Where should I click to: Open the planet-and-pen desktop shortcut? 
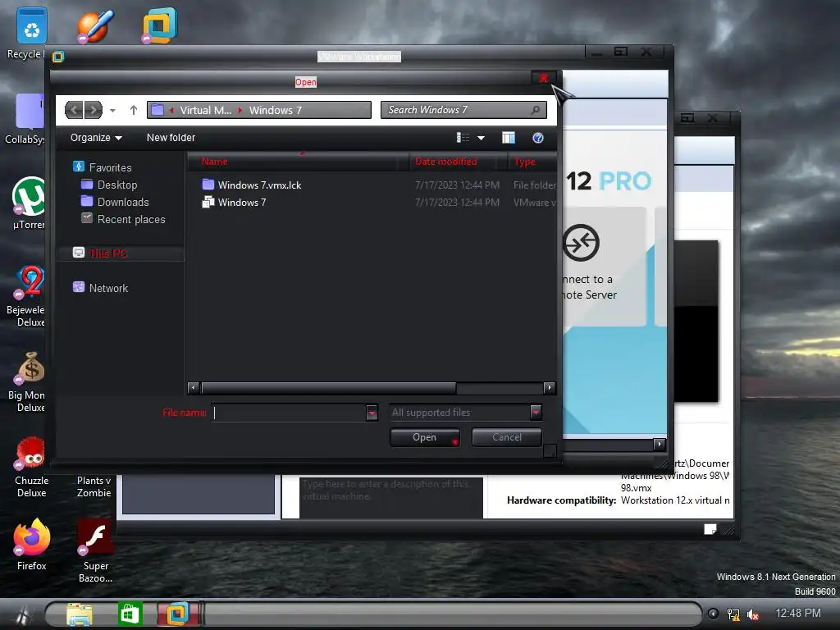click(95, 25)
